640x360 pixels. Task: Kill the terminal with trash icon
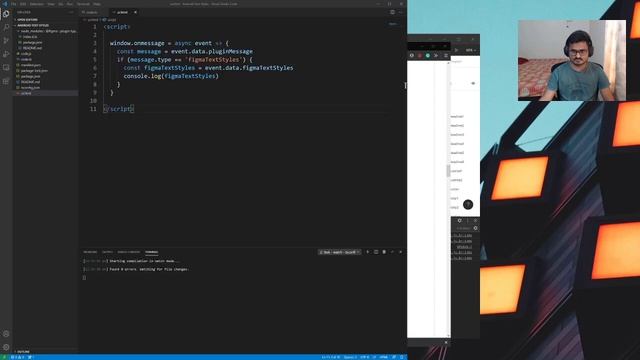click(384, 252)
